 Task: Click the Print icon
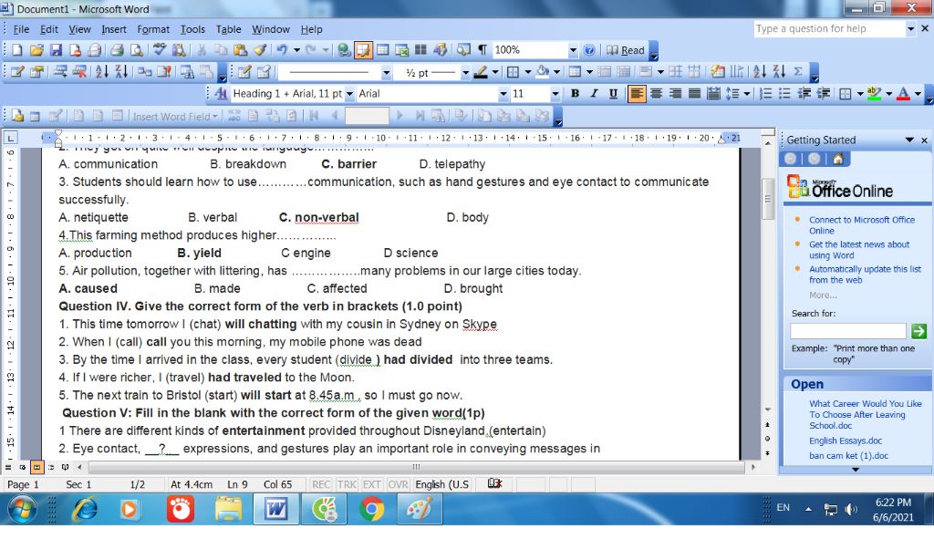(x=117, y=50)
